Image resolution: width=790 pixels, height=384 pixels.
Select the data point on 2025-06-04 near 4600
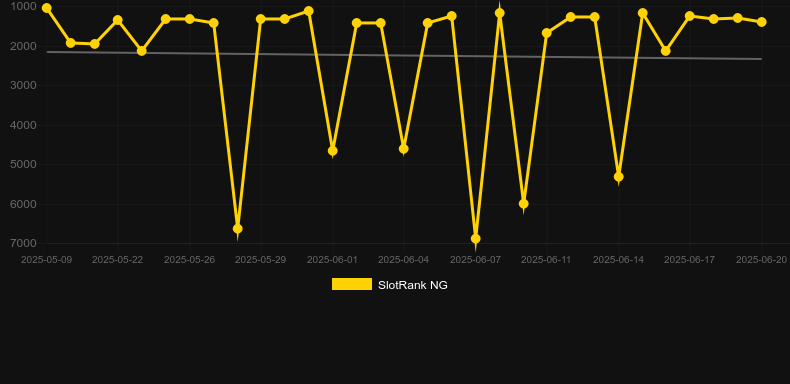pyautogui.click(x=404, y=149)
